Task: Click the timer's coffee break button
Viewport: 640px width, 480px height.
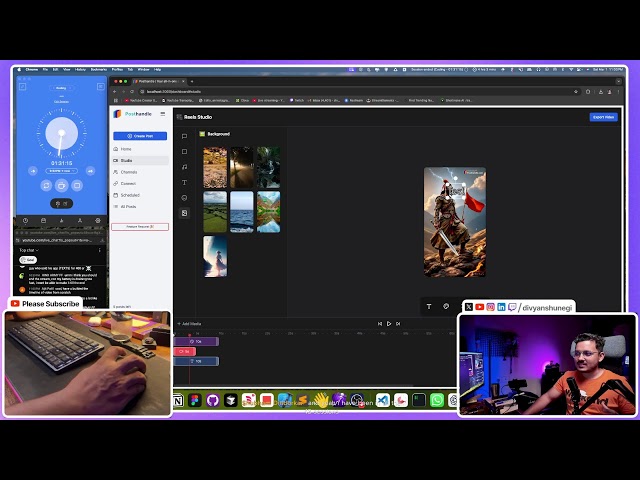Action: 62,185
